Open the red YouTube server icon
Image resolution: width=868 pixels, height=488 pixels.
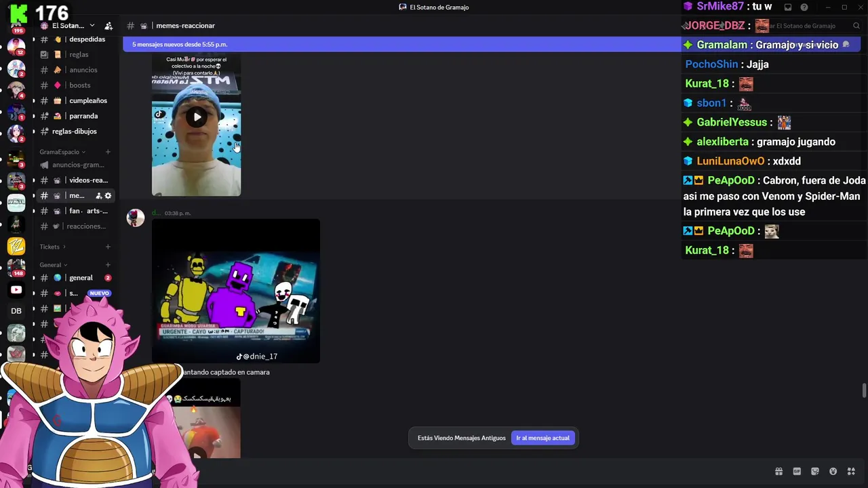tap(16, 290)
